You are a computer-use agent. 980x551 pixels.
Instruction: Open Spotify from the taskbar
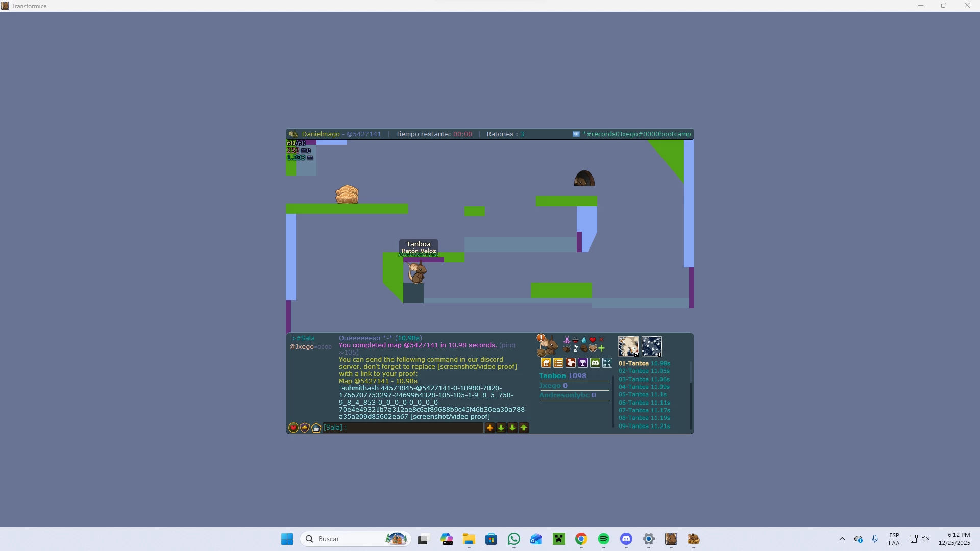click(604, 539)
